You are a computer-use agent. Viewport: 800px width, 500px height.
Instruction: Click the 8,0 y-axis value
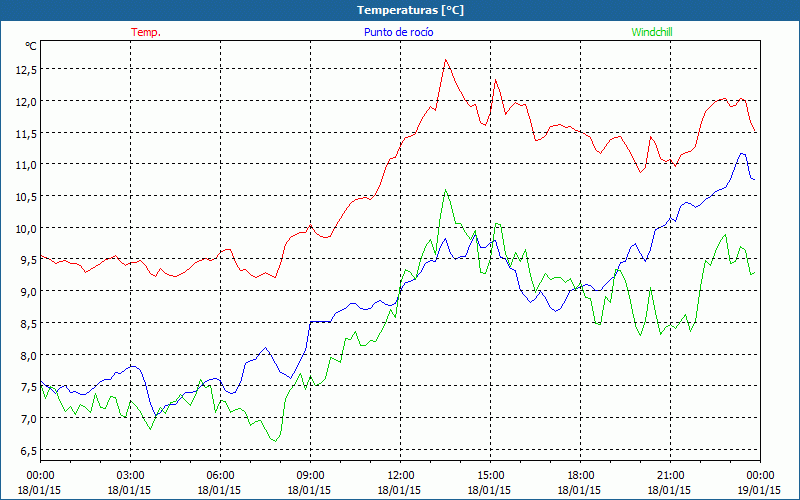tap(29, 355)
